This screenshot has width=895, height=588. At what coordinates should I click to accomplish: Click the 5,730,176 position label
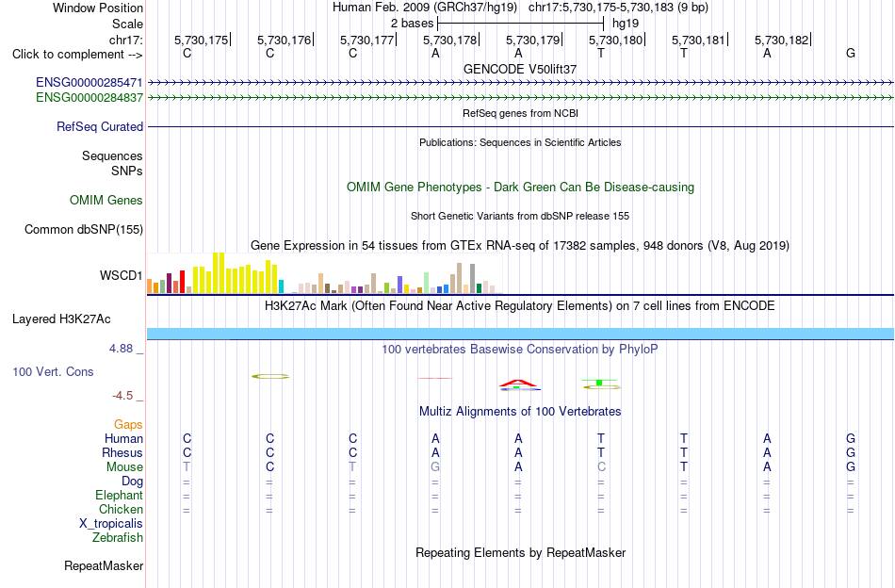pos(284,40)
